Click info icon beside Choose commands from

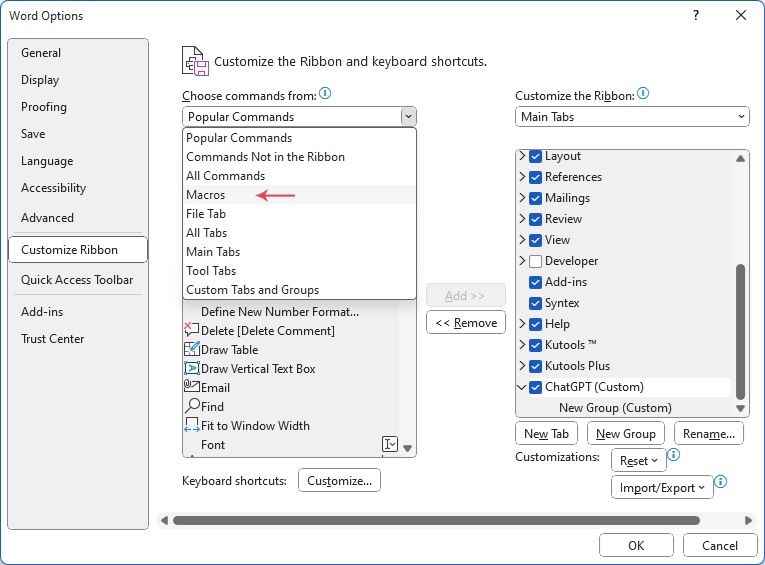[325, 94]
